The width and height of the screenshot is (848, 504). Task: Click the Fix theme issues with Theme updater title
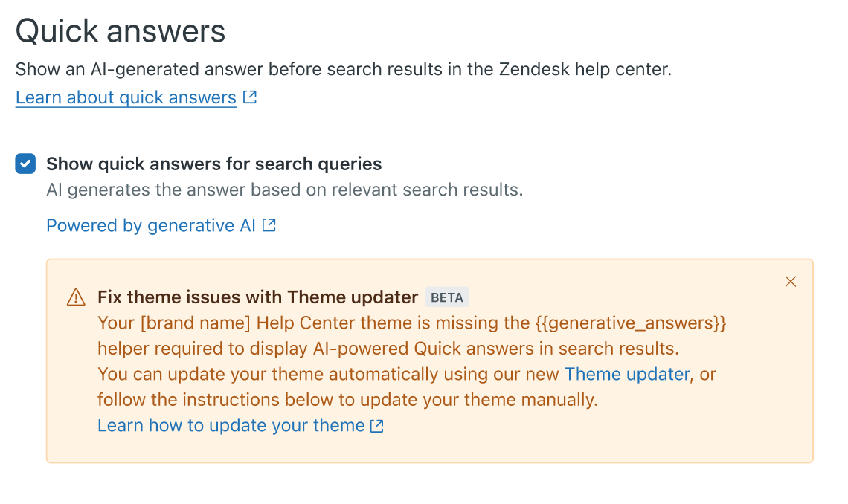click(x=257, y=297)
